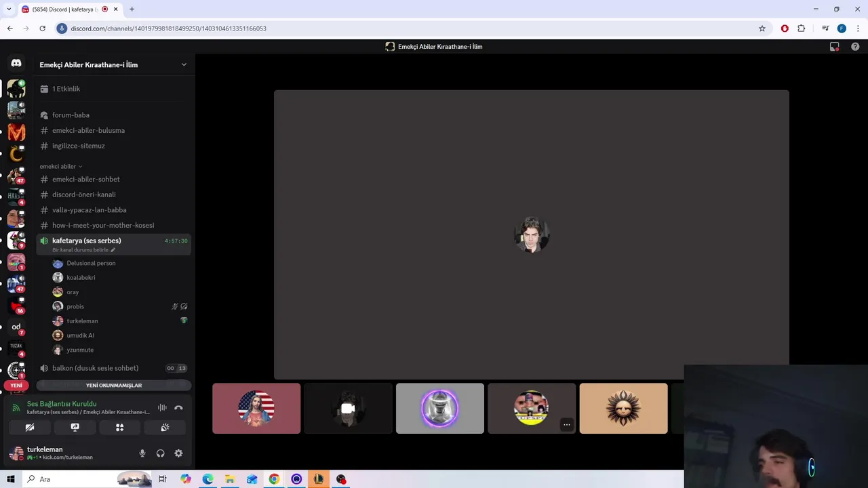Select the sun face participant tile

623,409
